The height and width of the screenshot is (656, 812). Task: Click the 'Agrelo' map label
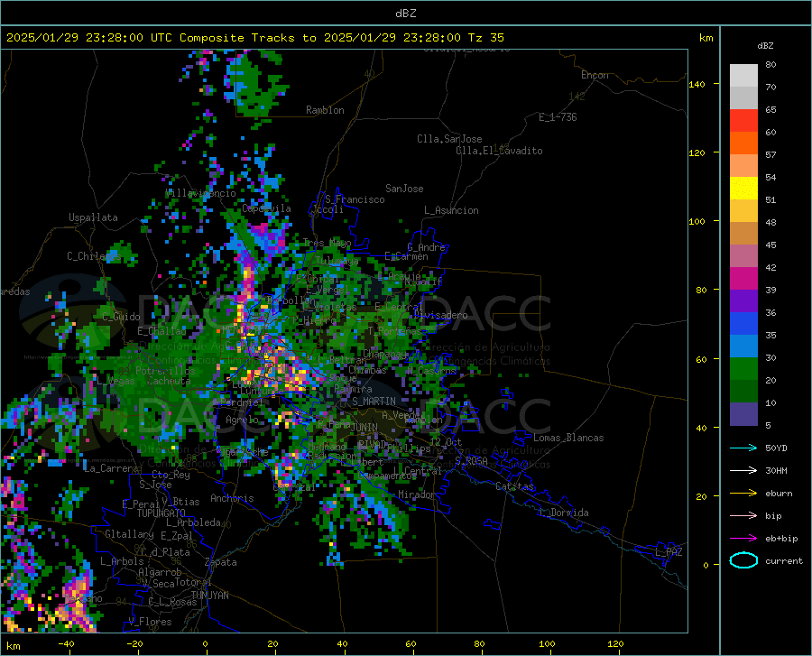[x=242, y=420]
